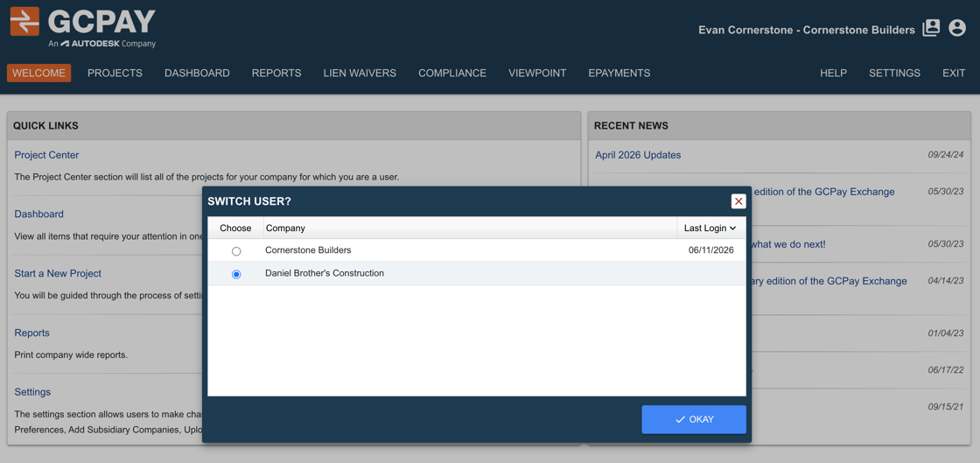Screen dimensions: 980x463
Task: Open SETTINGS in the top nav
Action: (x=894, y=74)
